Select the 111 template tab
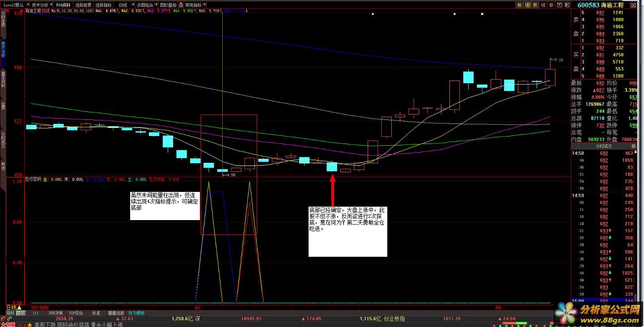The width and height of the screenshot is (644, 327). pos(36,313)
